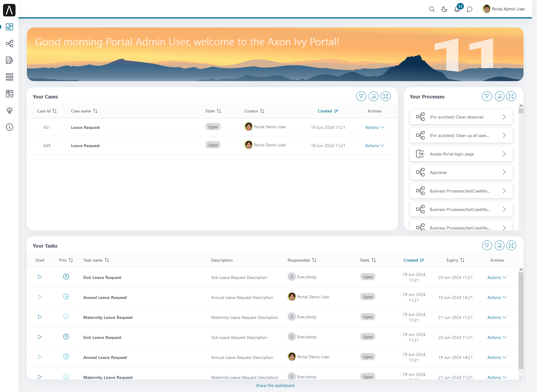This screenshot has width=537, height=392.
Task: Open the chat bubble icon
Action: [x=470, y=9]
